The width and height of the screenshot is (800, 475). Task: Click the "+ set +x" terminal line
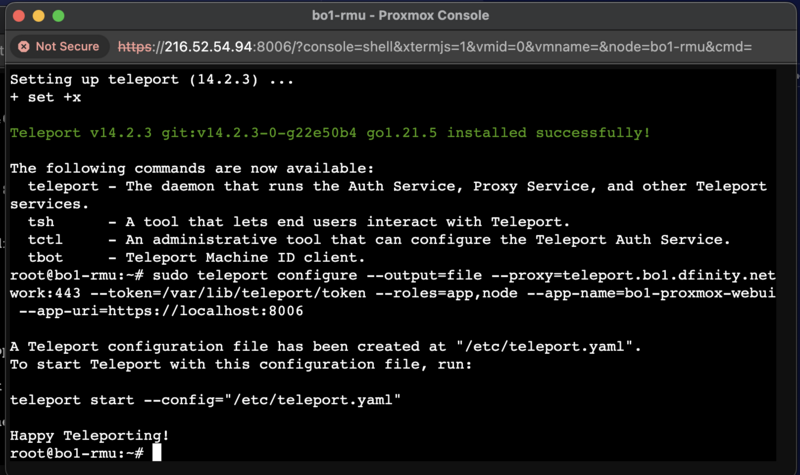(45, 97)
